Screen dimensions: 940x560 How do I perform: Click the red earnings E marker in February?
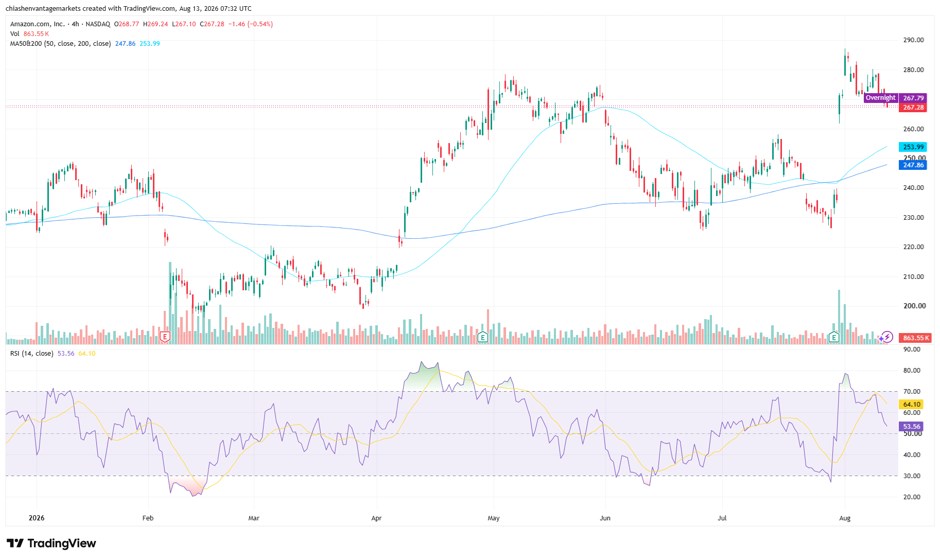click(165, 337)
